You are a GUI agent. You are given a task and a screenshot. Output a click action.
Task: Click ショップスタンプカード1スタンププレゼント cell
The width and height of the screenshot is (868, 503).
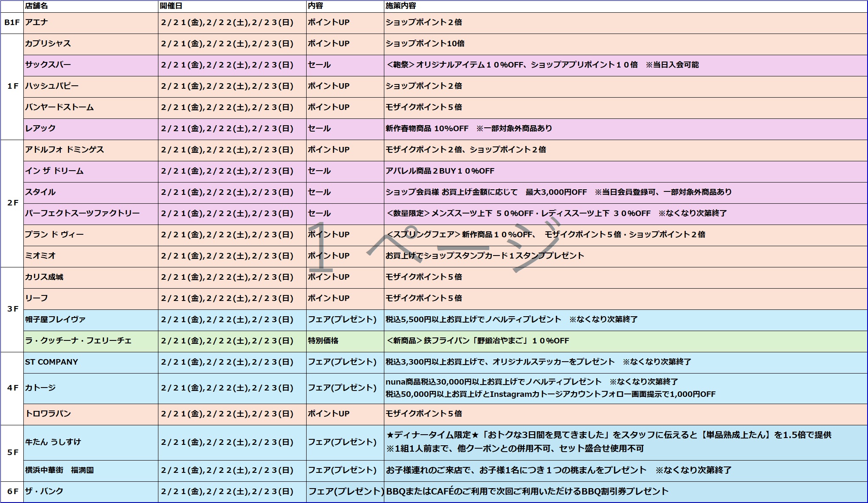[626, 256]
